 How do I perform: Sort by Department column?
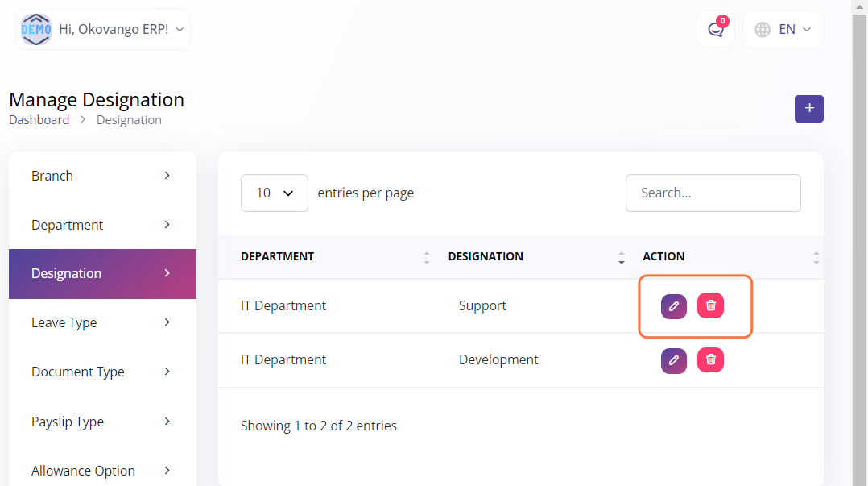pyautogui.click(x=426, y=257)
